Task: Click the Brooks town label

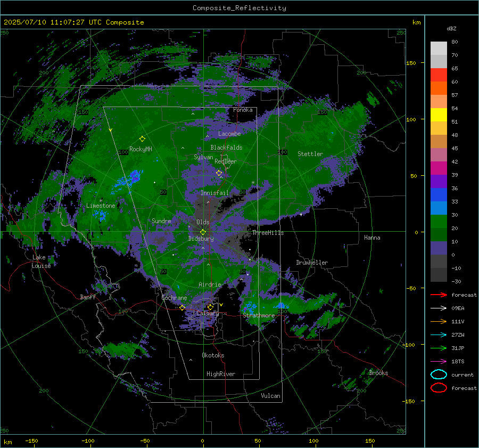Action: tap(378, 373)
